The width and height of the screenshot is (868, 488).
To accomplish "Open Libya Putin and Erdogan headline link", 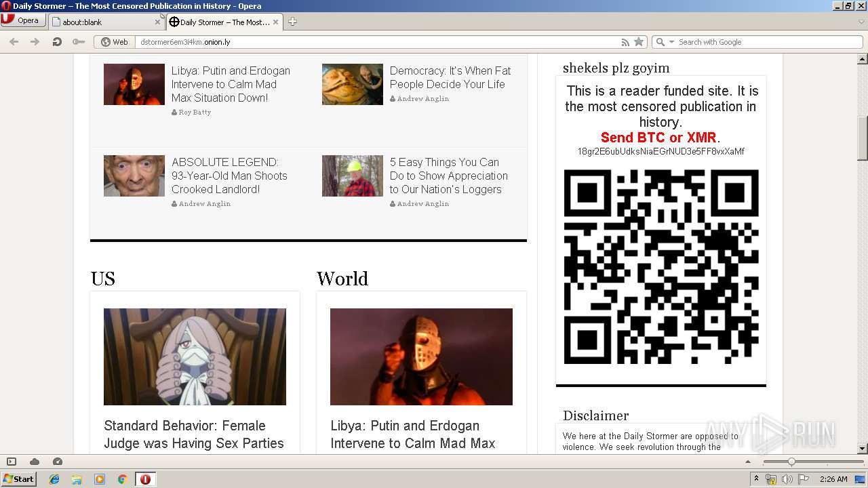I will (231, 84).
